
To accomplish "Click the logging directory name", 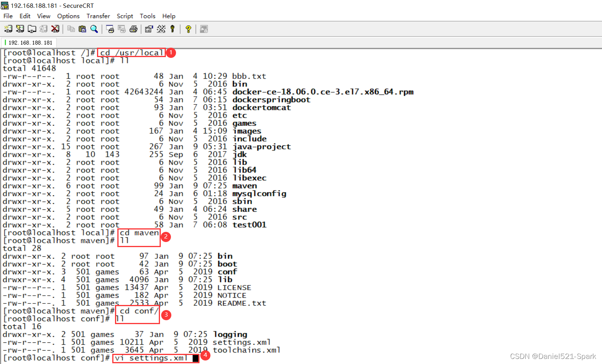I will pyautogui.click(x=230, y=334).
